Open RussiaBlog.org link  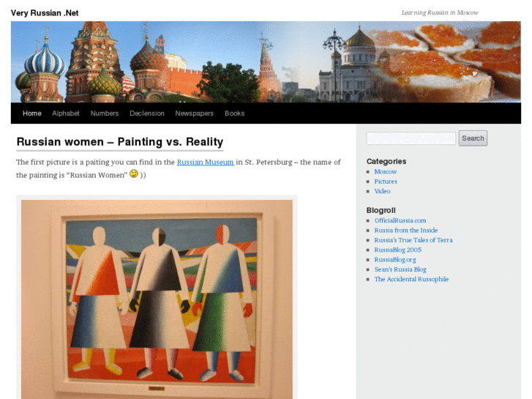point(395,260)
